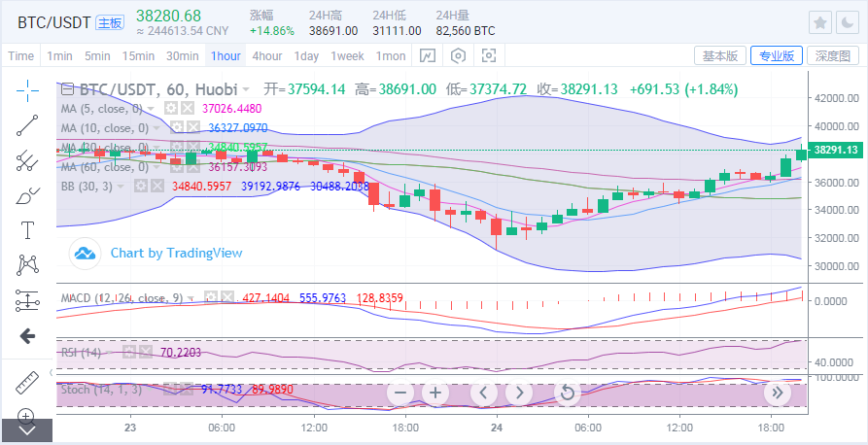Select the pitchfork drawing tool
Viewport: 868px width, 445px height.
point(26,160)
